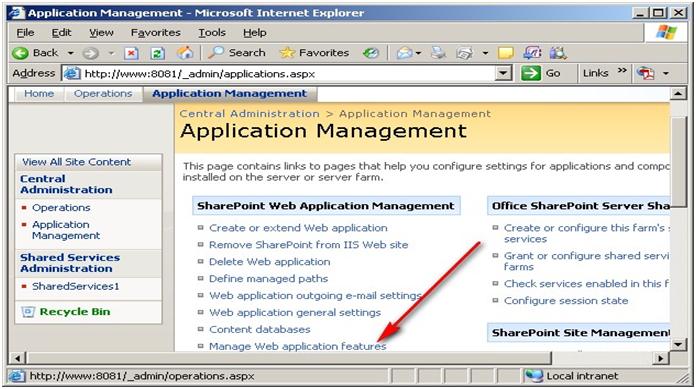Image resolution: width=696 pixels, height=389 pixels.
Task: Open Remove SharePoint from IIS Web site
Action: (308, 245)
